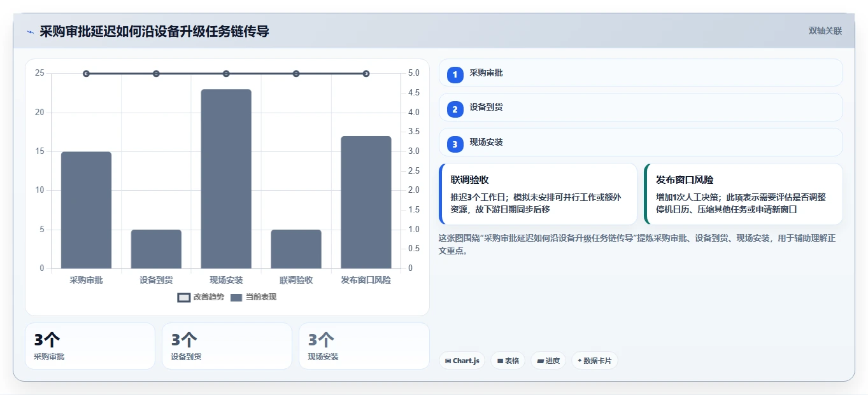Click the 采购审批 bar in the chart
Viewport: 868px width, 395px height.
86,210
